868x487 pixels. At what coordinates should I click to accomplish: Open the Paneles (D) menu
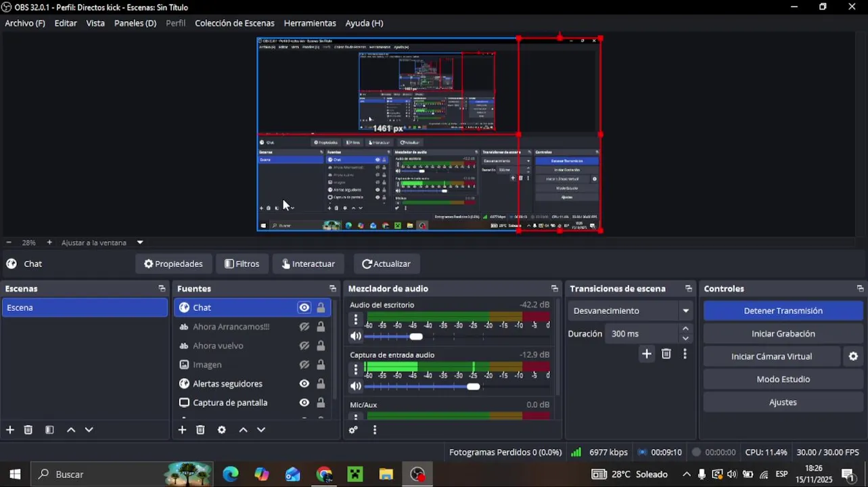(135, 23)
